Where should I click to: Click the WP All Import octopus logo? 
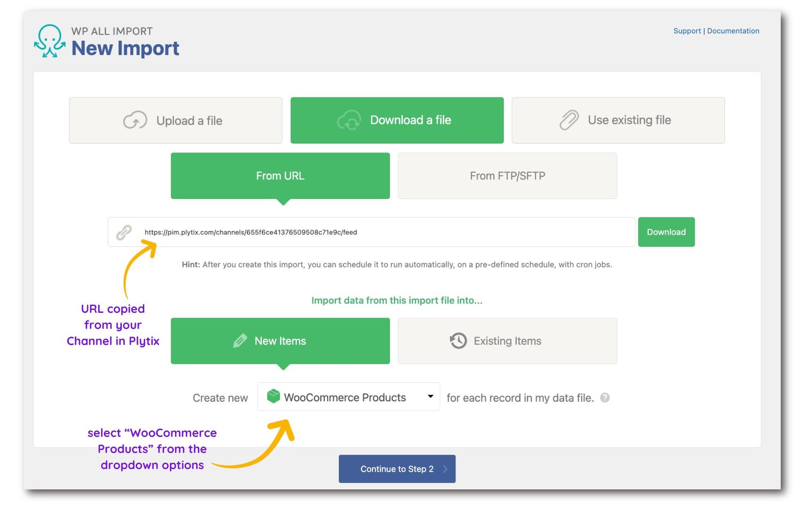click(x=49, y=41)
